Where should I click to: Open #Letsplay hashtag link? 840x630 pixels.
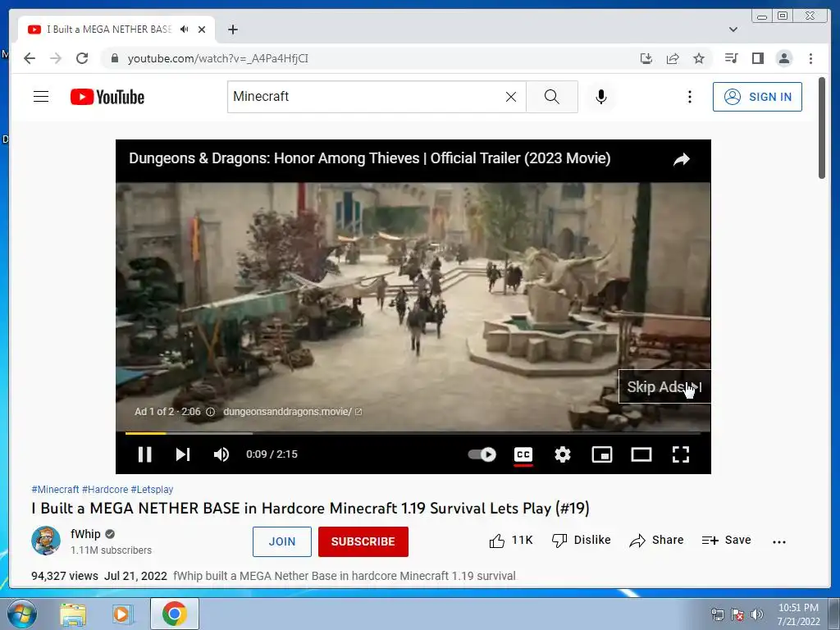pyautogui.click(x=152, y=489)
